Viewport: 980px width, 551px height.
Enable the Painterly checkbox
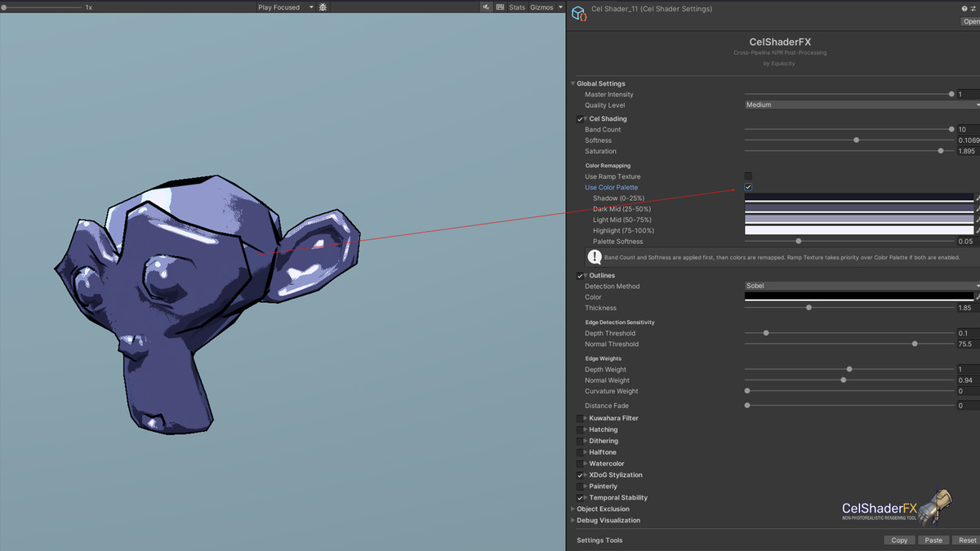[x=580, y=487]
